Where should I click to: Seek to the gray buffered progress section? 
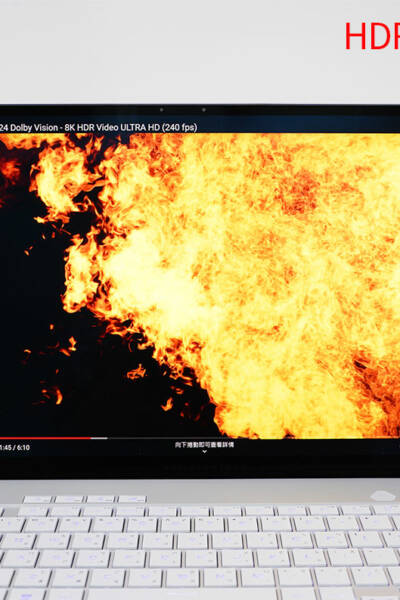click(x=99, y=438)
